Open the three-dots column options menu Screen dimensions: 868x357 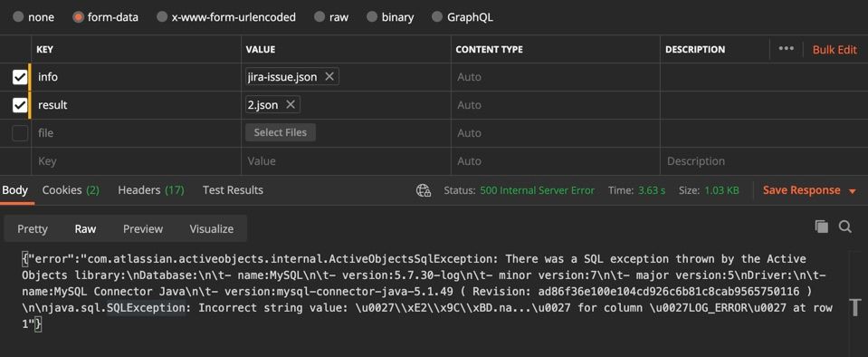click(x=786, y=49)
